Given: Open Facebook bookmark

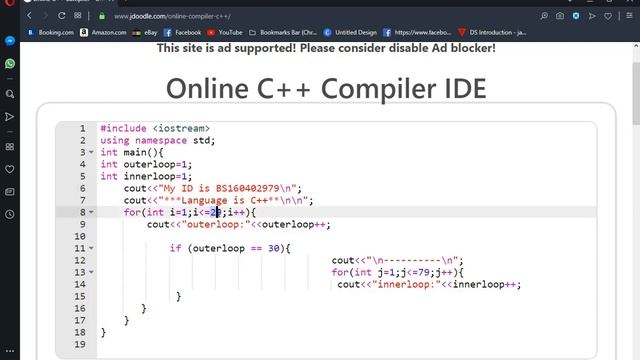Looking at the screenshot, I should coord(182,32).
